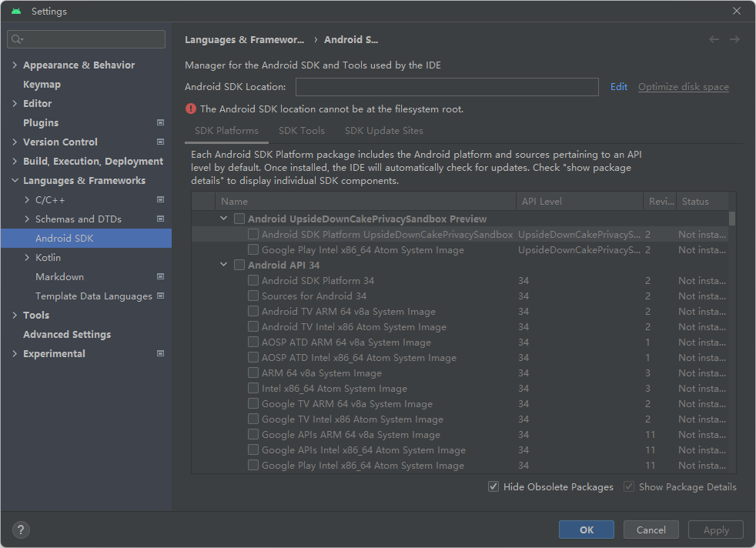This screenshot has height=548, width=756.
Task: Click the magnifier icon in the settings search box
Action: coord(17,39)
